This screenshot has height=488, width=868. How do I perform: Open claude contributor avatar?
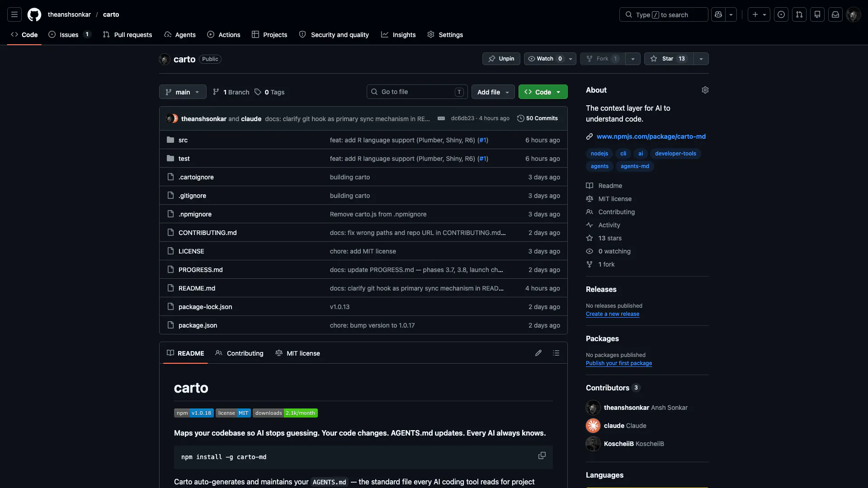[x=593, y=426]
